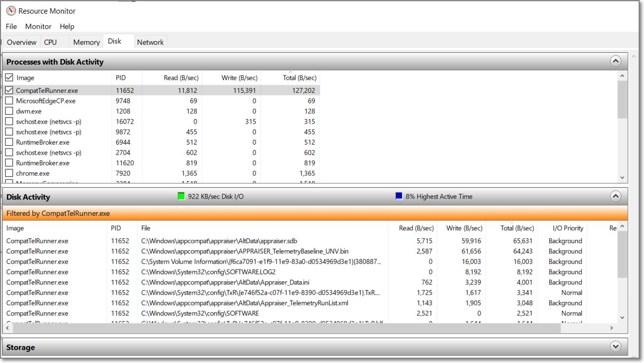Select the APPRAISER_TelemetryBaseline_UNV.bin file row
The height and width of the screenshot is (363, 644).
click(x=310, y=251)
